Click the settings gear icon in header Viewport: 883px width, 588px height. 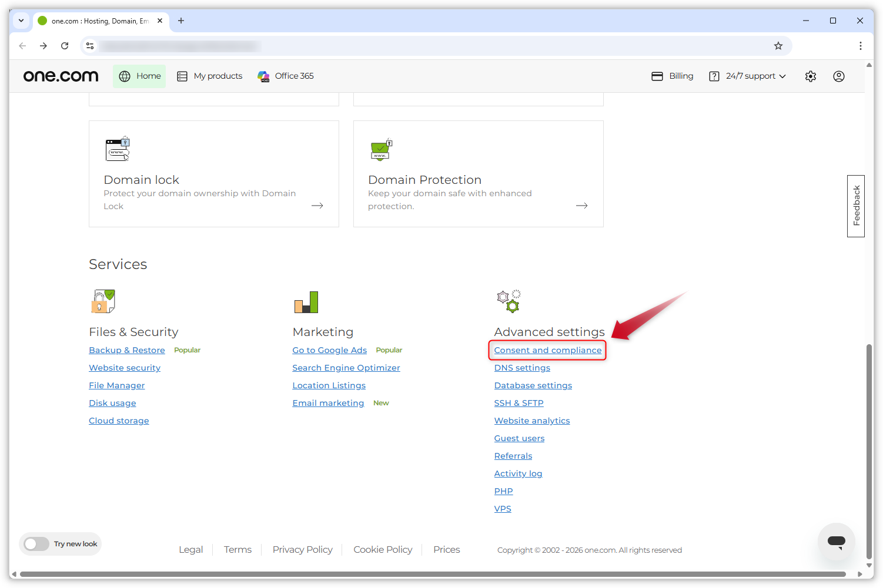811,76
